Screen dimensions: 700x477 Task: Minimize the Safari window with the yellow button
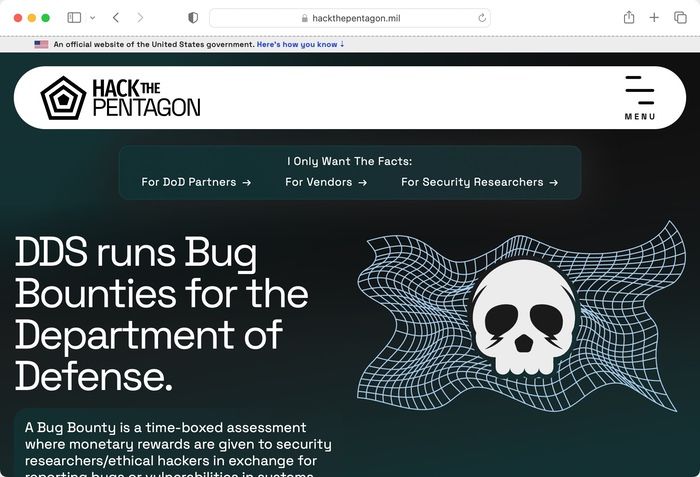[32, 18]
